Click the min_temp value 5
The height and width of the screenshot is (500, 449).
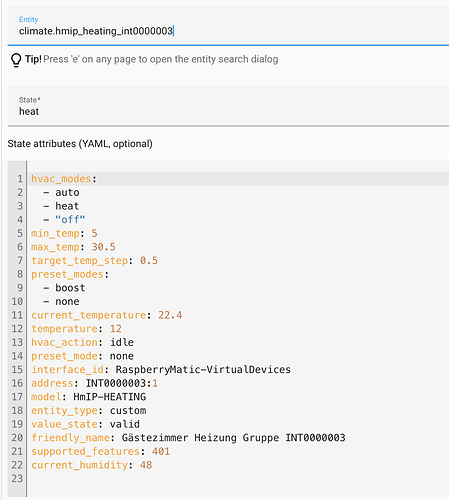94,233
